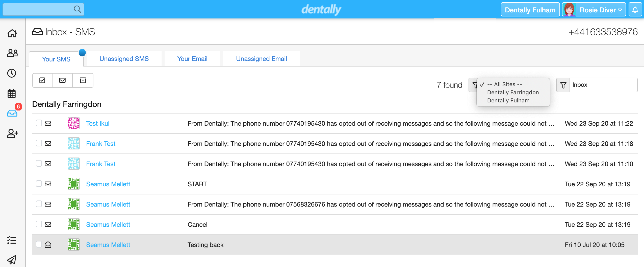
Task: Switch to the Your Email tab
Action: (192, 59)
